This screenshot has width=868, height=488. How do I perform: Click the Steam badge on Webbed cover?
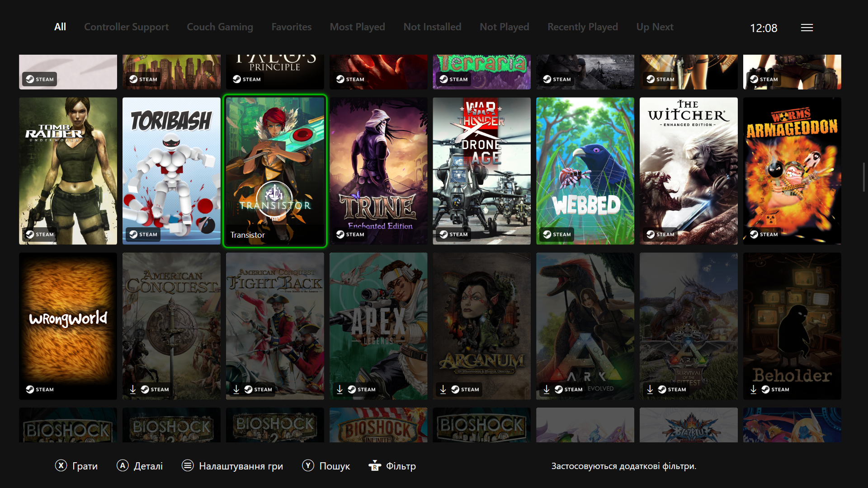(557, 234)
